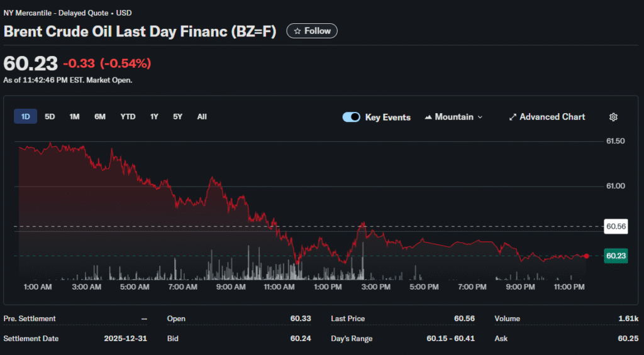
Task: Click the star icon in Follow button
Action: [297, 31]
